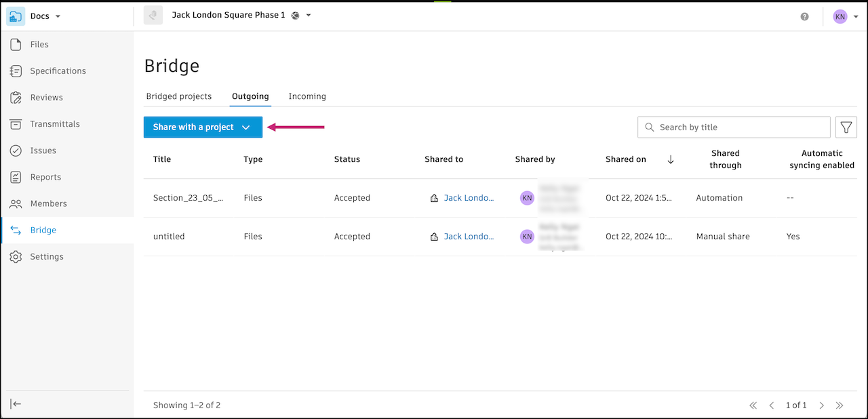
Task: Click the next page arrow
Action: pos(821,405)
